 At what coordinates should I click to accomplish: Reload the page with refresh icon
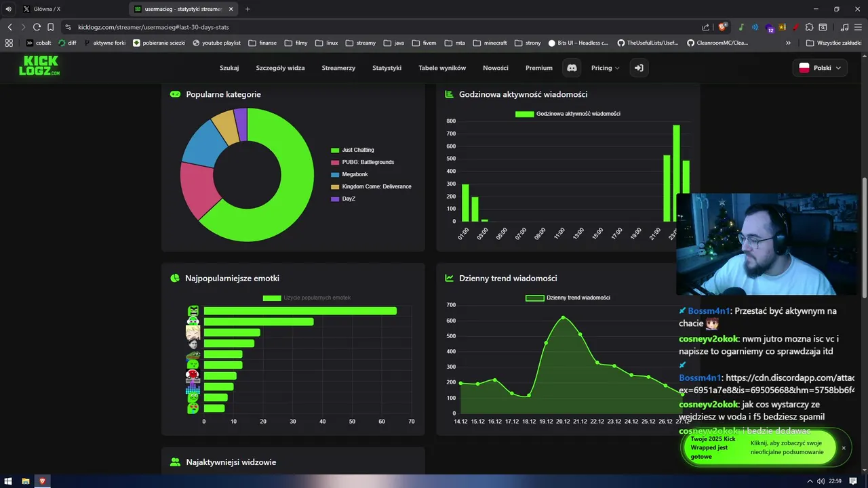(x=37, y=27)
